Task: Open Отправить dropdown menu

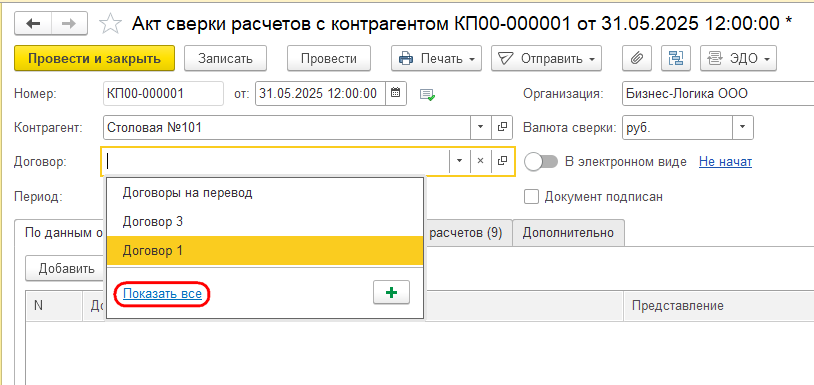Action: pos(546,59)
